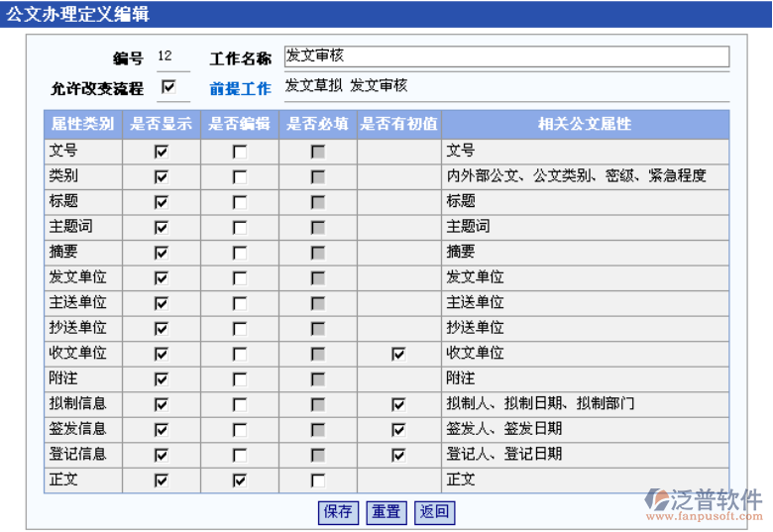This screenshot has width=773, height=532.
Task: Click the 重置 button
Action: click(386, 512)
